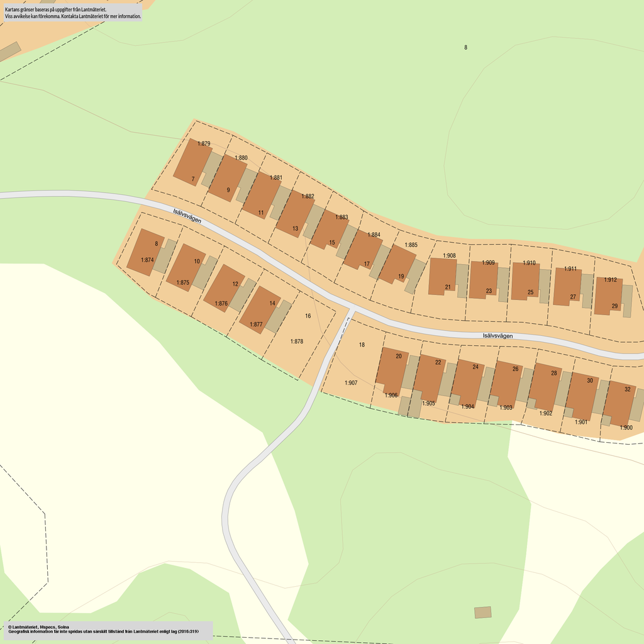Select the building at number 14
The height and width of the screenshot is (644, 644).
(260, 309)
